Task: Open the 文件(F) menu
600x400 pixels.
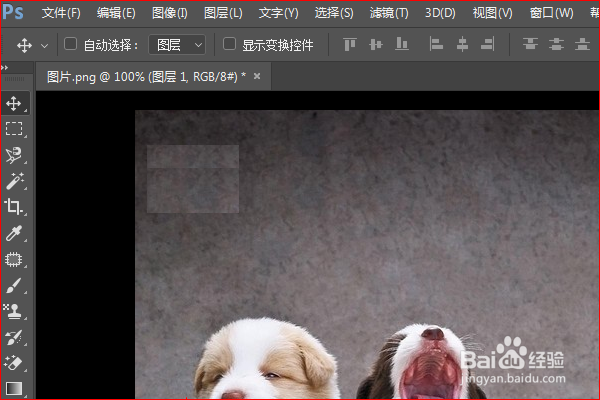Action: click(61, 13)
